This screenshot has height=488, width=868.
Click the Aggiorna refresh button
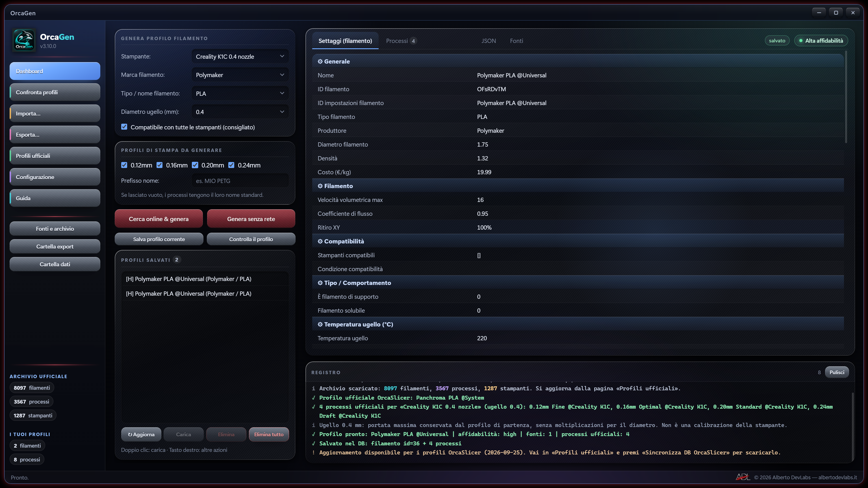(141, 434)
